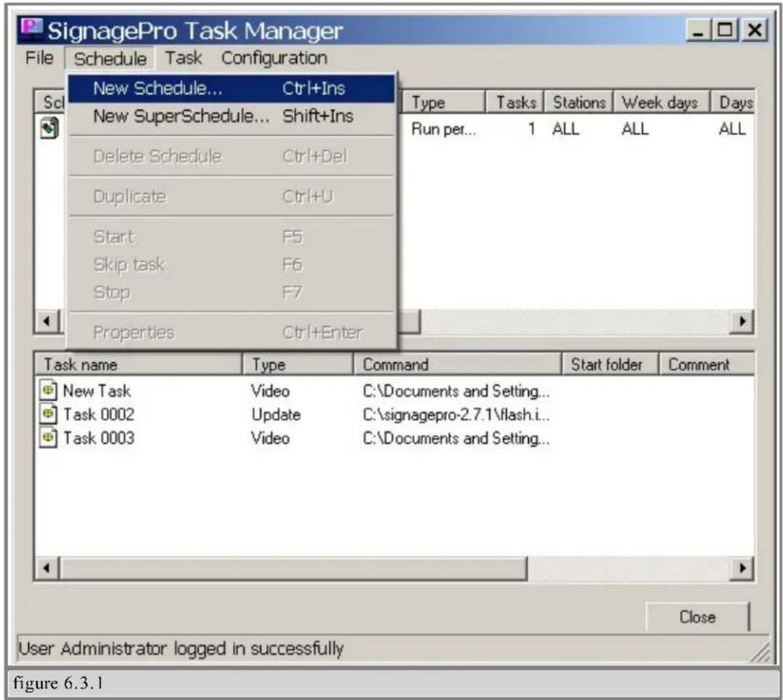
Task: Click the window resize grip
Action: (760, 653)
